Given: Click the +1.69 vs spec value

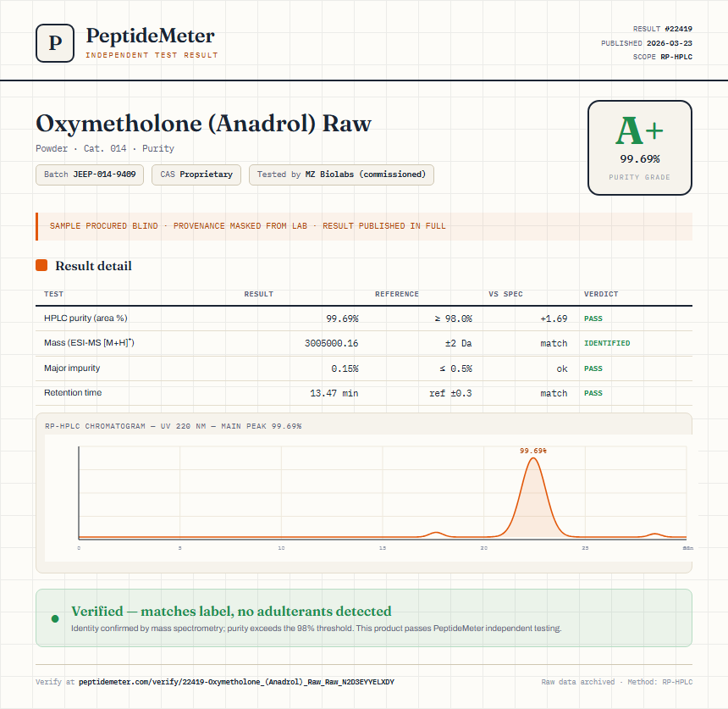Looking at the screenshot, I should coord(554,318).
